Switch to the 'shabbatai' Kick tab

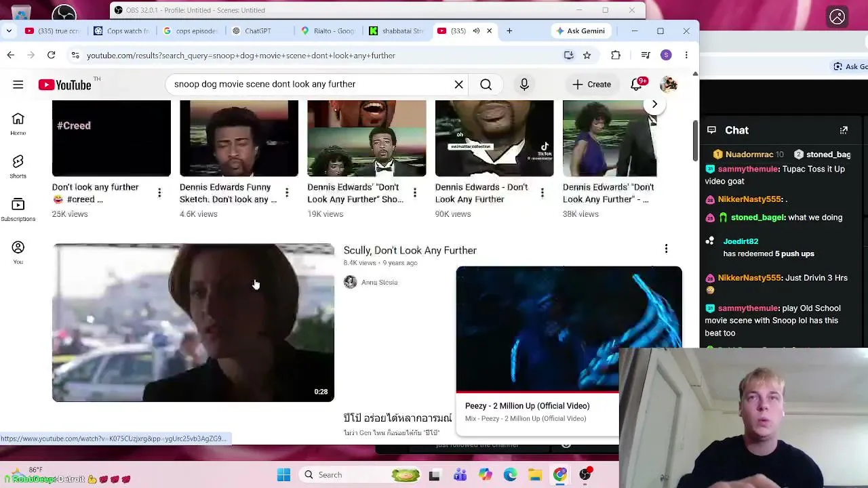[397, 30]
